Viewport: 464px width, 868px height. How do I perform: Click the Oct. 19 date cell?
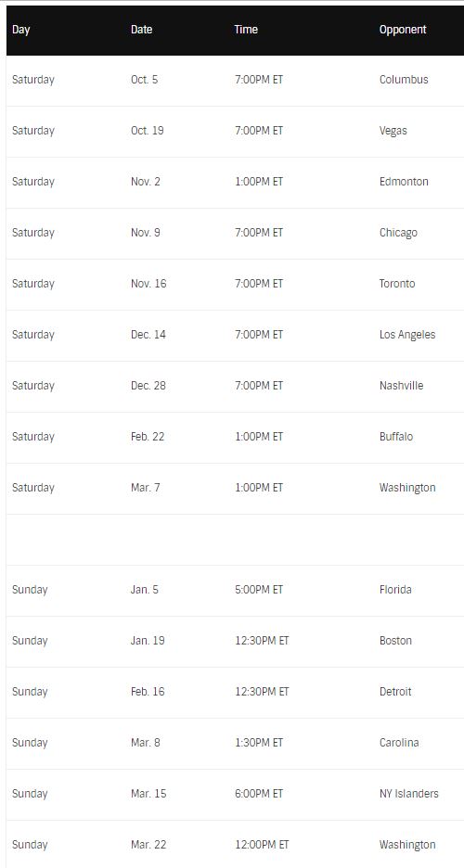pos(147,131)
